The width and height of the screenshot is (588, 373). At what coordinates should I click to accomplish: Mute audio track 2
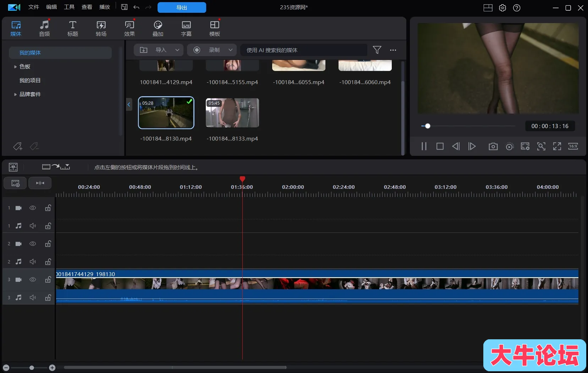[33, 262]
